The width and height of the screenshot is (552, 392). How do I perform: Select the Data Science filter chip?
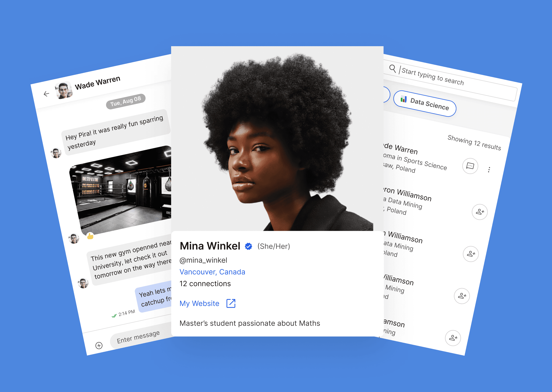click(x=425, y=104)
